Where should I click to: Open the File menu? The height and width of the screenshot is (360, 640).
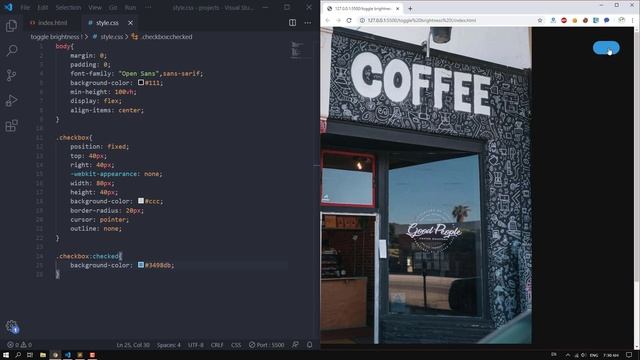coord(25,7)
